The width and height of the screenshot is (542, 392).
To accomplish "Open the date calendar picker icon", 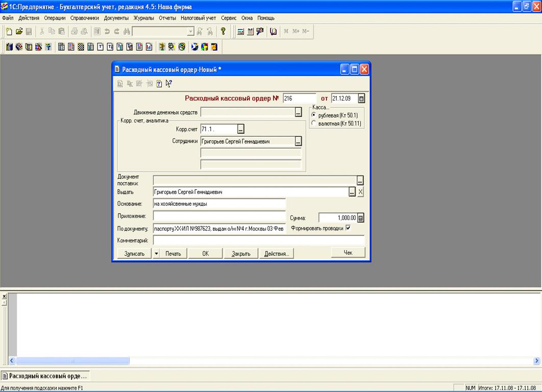I will pos(361,99).
